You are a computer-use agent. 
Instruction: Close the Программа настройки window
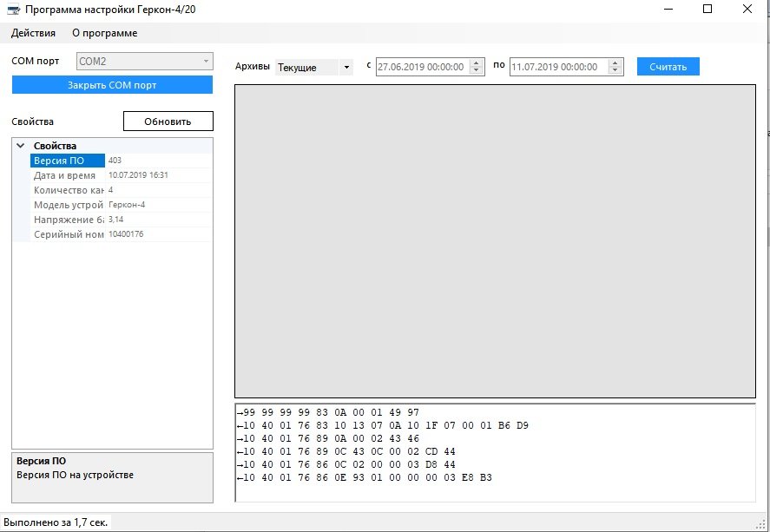pyautogui.click(x=747, y=9)
